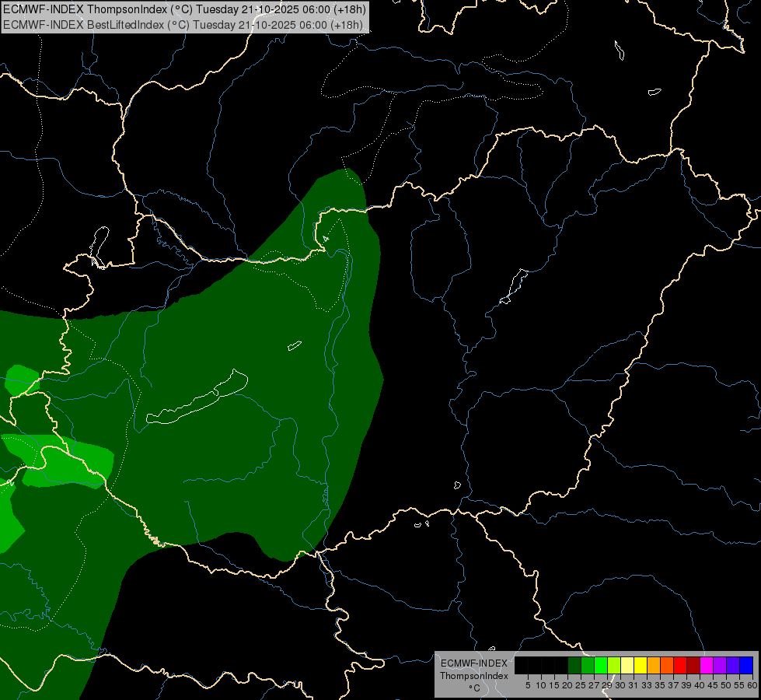Select the magenta 40-45 legend swatch
The height and width of the screenshot is (700, 761).
[x=707, y=665]
